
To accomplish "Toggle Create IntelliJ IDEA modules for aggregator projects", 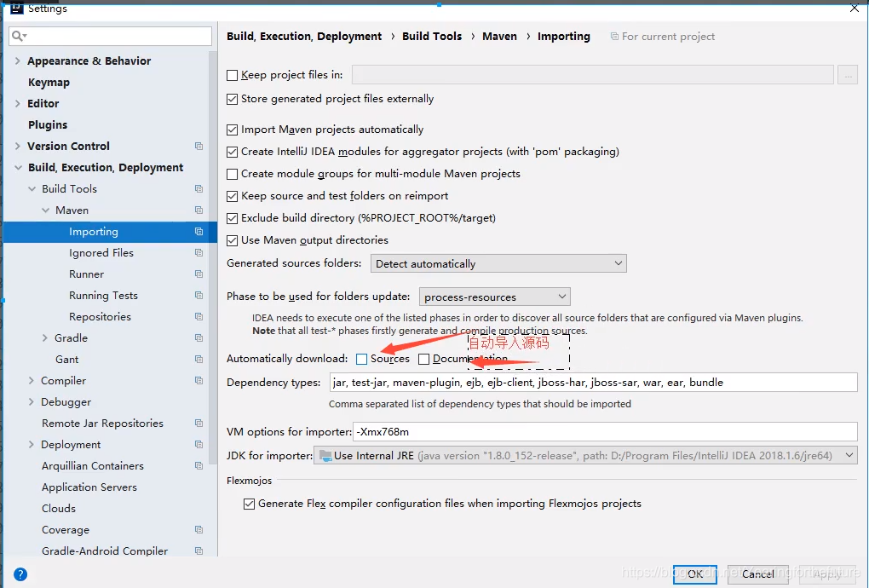I will point(233,152).
